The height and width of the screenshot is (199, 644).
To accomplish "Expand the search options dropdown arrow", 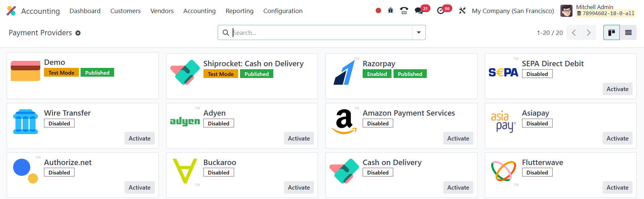I will pos(419,33).
